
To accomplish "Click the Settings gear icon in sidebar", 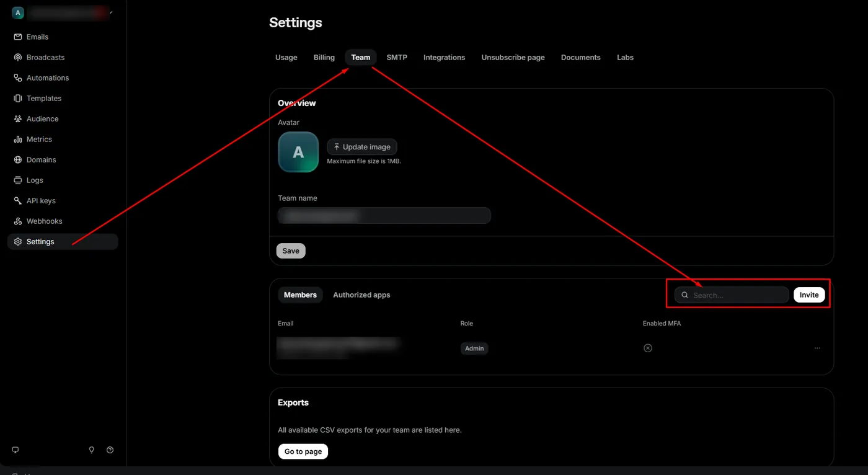I will point(18,242).
